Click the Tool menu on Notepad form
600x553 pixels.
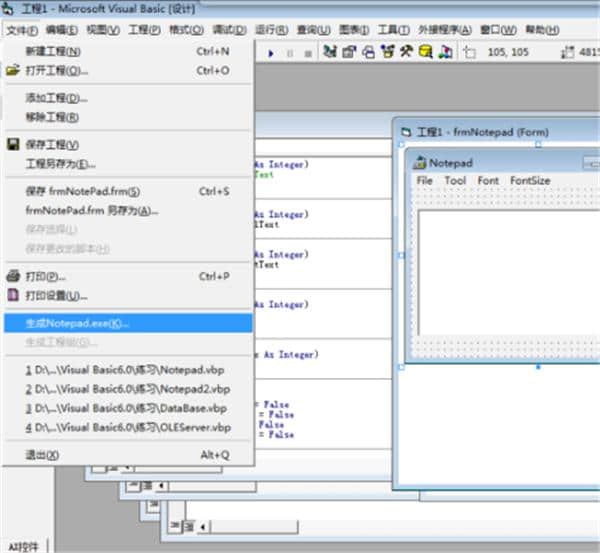click(x=455, y=181)
